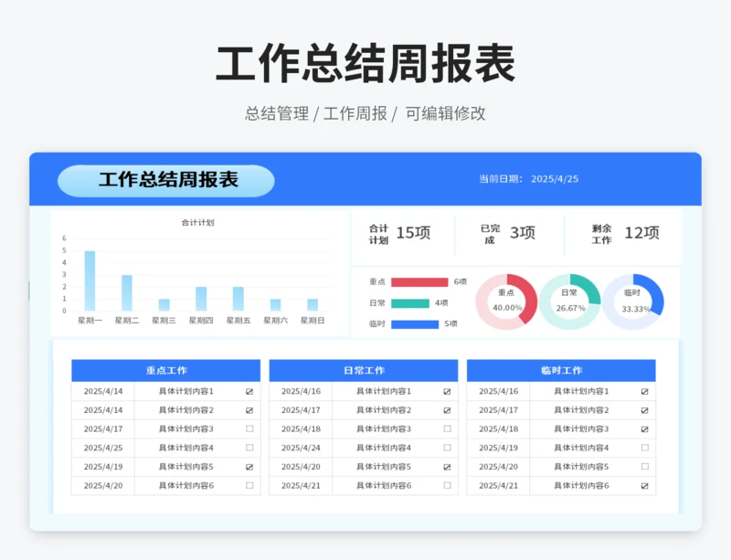Click the 星期三 axis label
The image size is (731, 560).
[164, 321]
